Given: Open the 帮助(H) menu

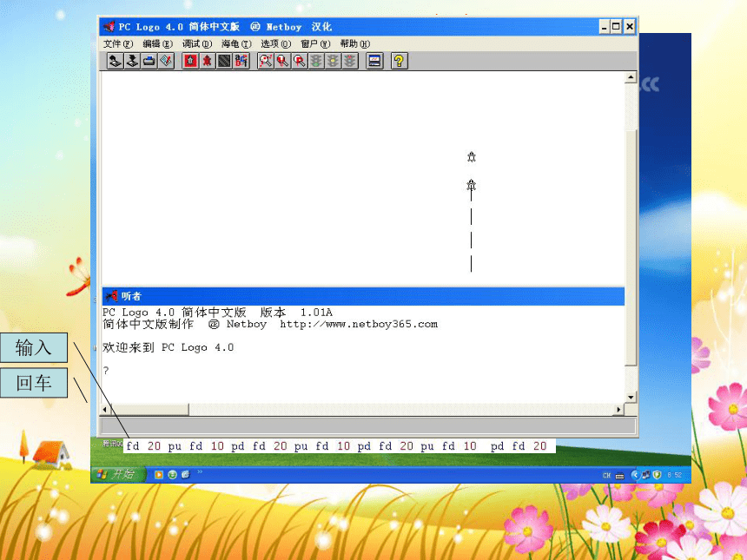Looking at the screenshot, I should pyautogui.click(x=355, y=43).
